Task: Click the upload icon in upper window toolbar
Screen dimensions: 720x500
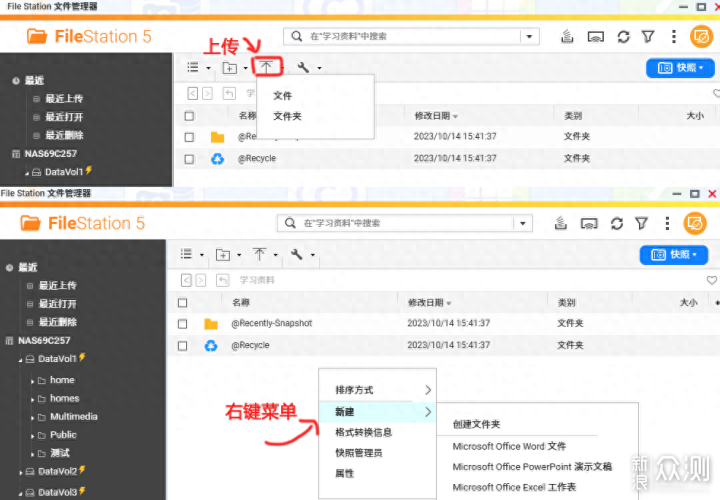Action: 266,67
